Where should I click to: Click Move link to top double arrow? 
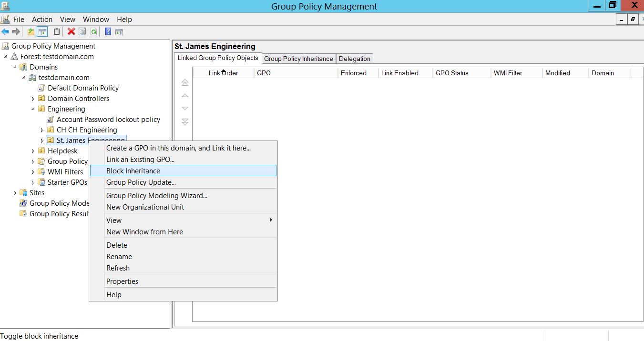click(x=185, y=83)
